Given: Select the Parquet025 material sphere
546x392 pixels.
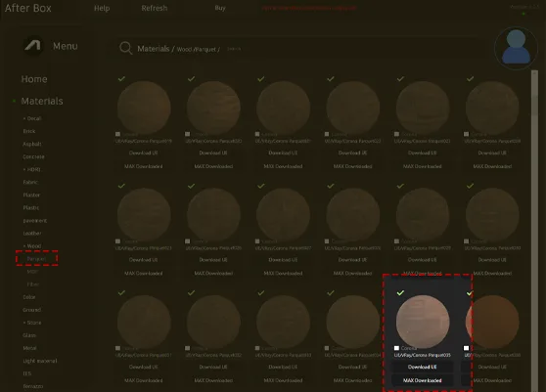Looking at the screenshot, I should coord(144,215).
